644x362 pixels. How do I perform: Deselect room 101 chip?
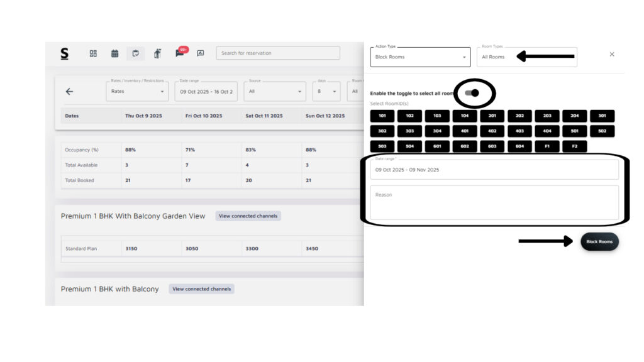click(382, 116)
